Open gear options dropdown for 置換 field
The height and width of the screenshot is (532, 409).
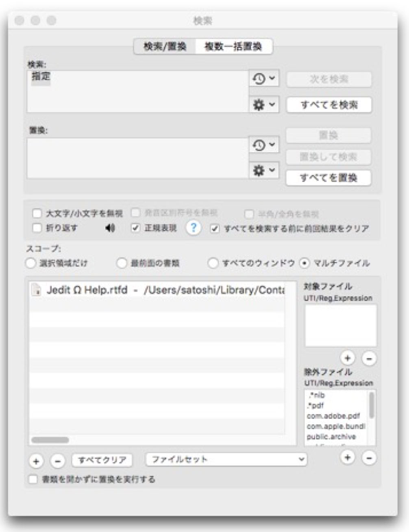click(264, 171)
